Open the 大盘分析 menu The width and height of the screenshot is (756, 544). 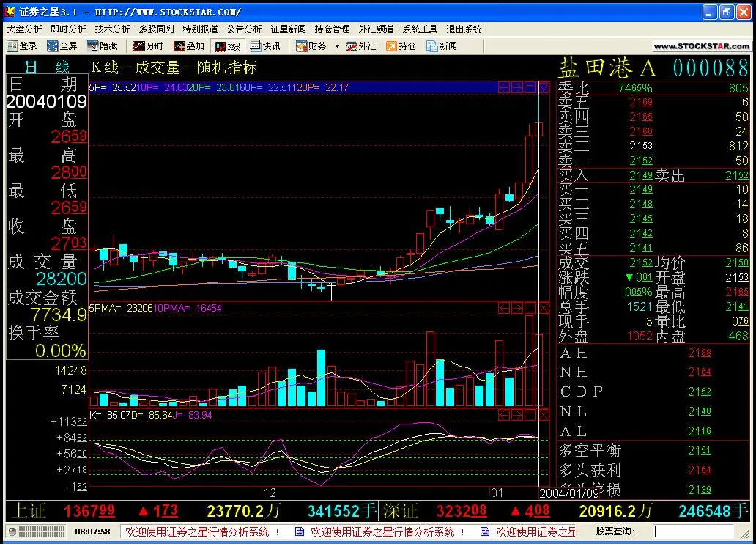[x=25, y=29]
